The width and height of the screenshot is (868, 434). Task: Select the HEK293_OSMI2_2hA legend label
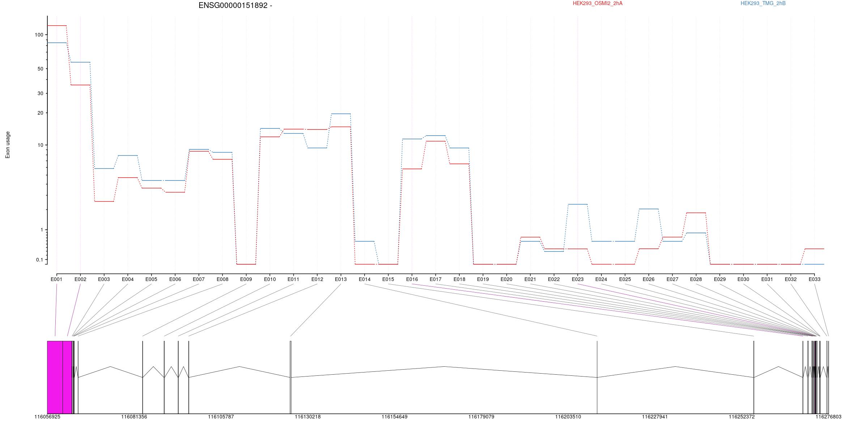pyautogui.click(x=597, y=3)
